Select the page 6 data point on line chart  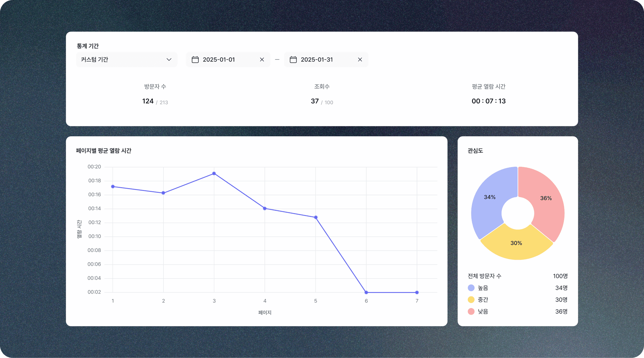click(x=366, y=292)
